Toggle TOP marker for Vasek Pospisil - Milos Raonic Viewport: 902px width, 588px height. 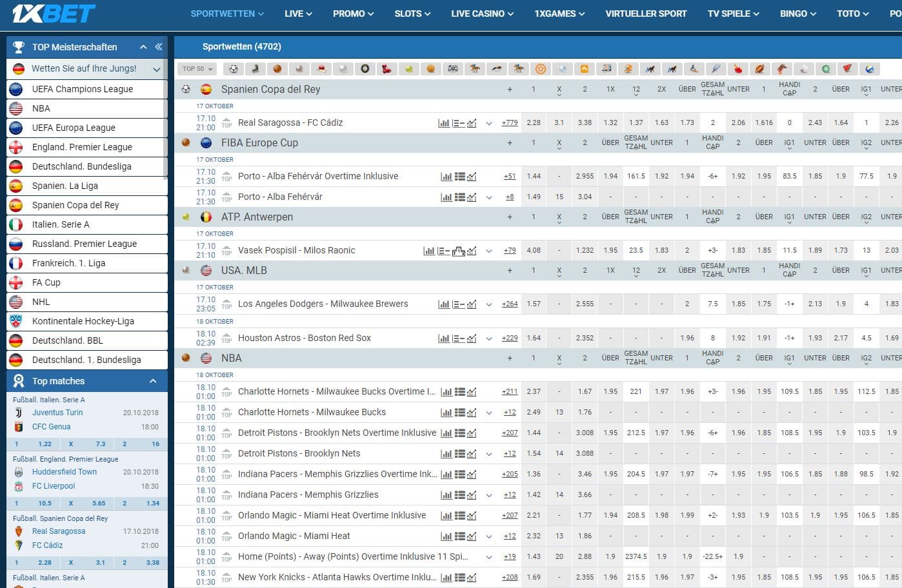click(x=226, y=250)
